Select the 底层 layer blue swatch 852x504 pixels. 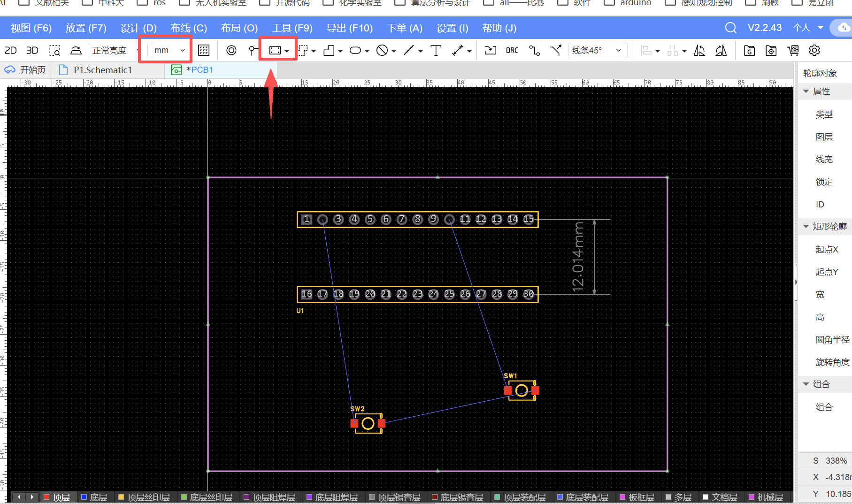[x=84, y=497]
